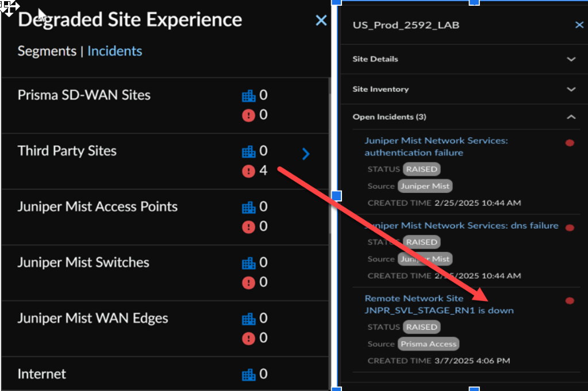Viewport: 588px width, 391px height.
Task: Open Juniper Mist authentication failure incident
Action: pyautogui.click(x=436, y=146)
